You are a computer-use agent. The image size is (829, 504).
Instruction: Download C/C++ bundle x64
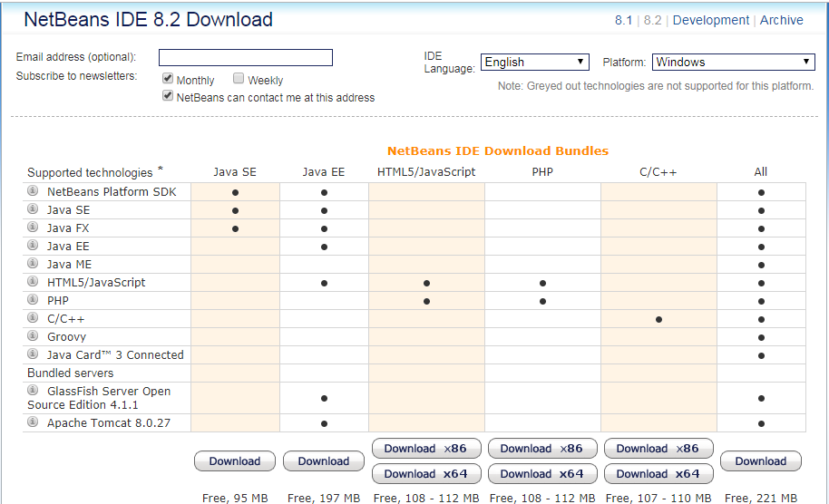point(658,474)
